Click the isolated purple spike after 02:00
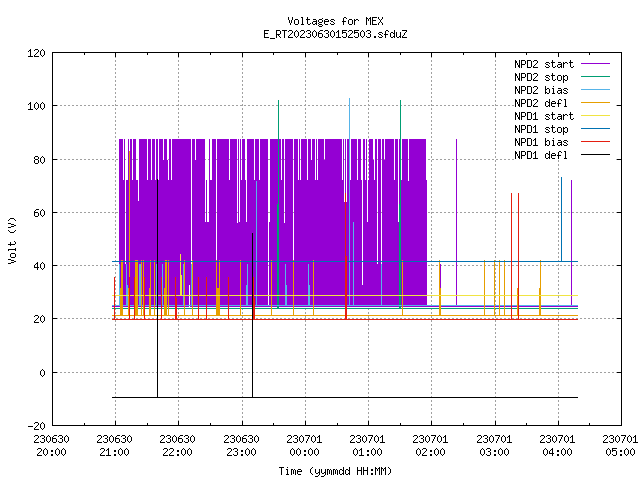Screen dimensions: 640x480 (456, 222)
